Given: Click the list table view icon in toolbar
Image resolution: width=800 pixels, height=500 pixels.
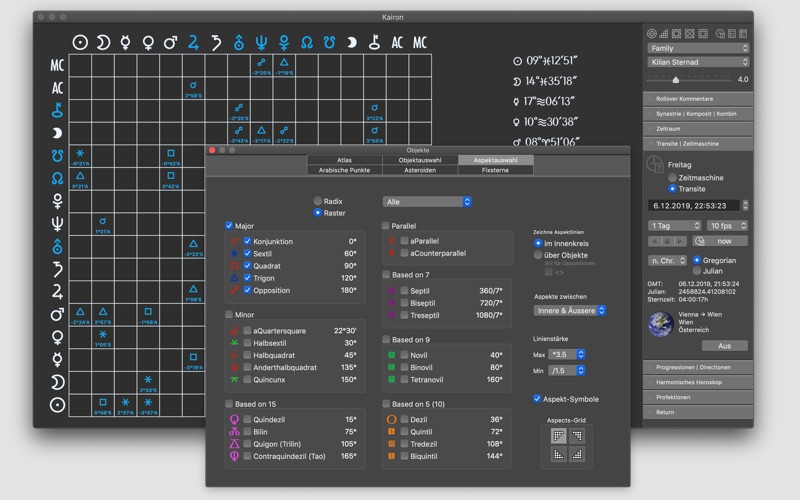Looking at the screenshot, I should (732, 34).
